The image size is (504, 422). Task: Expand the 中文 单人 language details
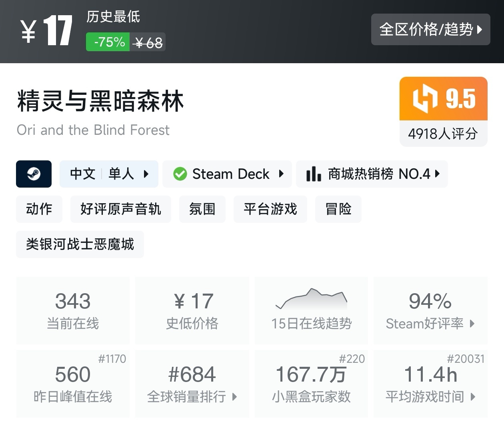(109, 174)
